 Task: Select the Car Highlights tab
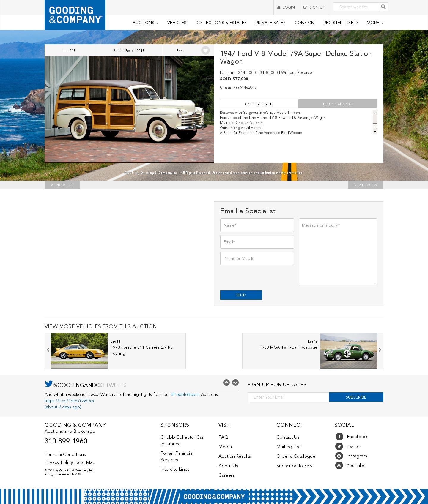point(259,104)
